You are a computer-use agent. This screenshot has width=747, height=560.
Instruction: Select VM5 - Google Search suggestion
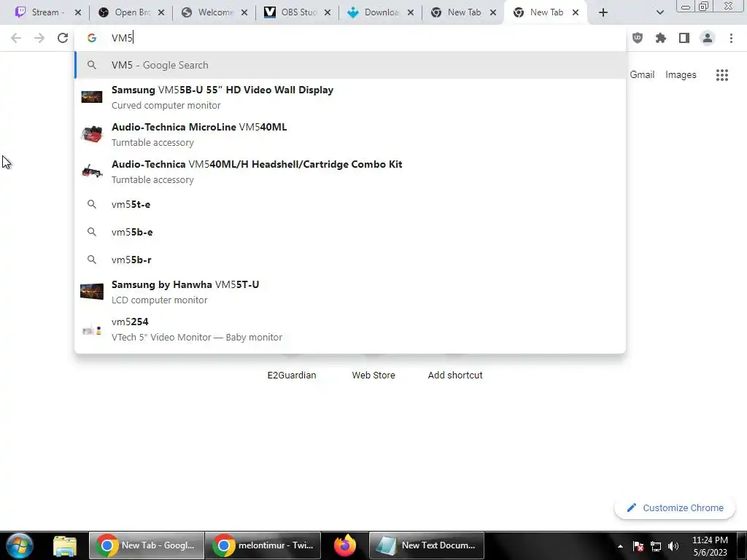coord(350,65)
